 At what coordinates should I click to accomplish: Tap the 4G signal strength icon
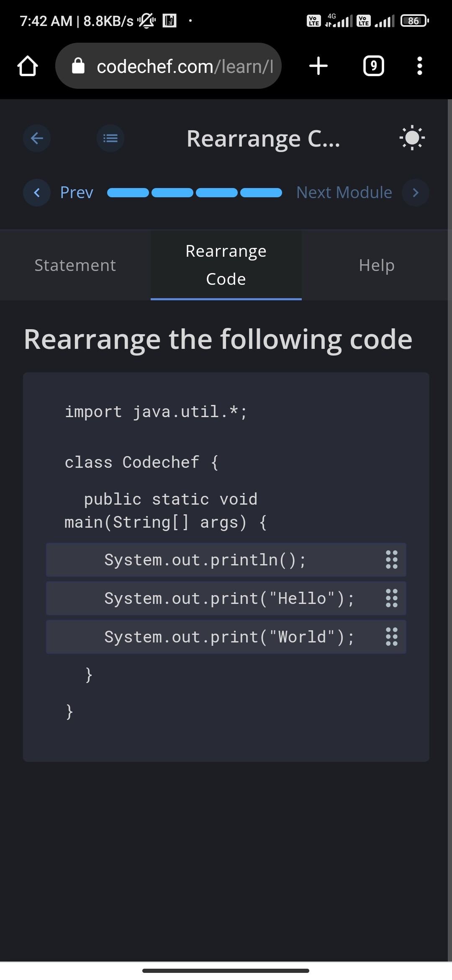[x=339, y=21]
